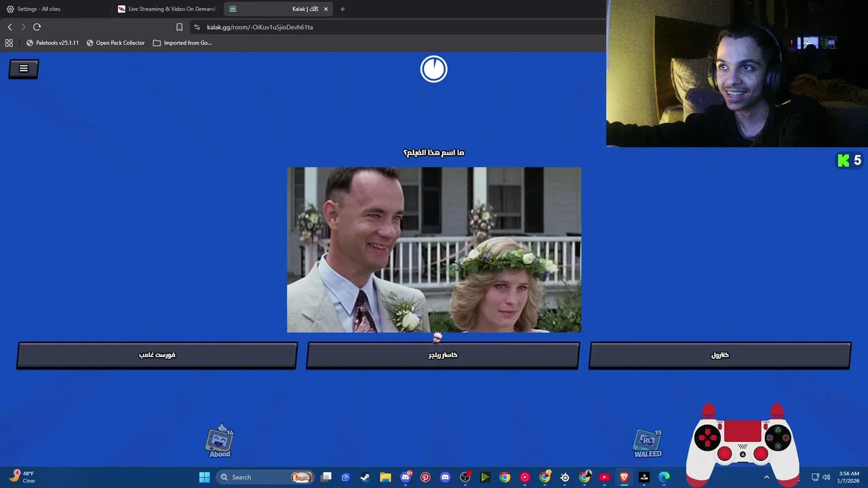Open Discord with the 9+ notification badge
Screen dimensions: 868x488
[406, 477]
